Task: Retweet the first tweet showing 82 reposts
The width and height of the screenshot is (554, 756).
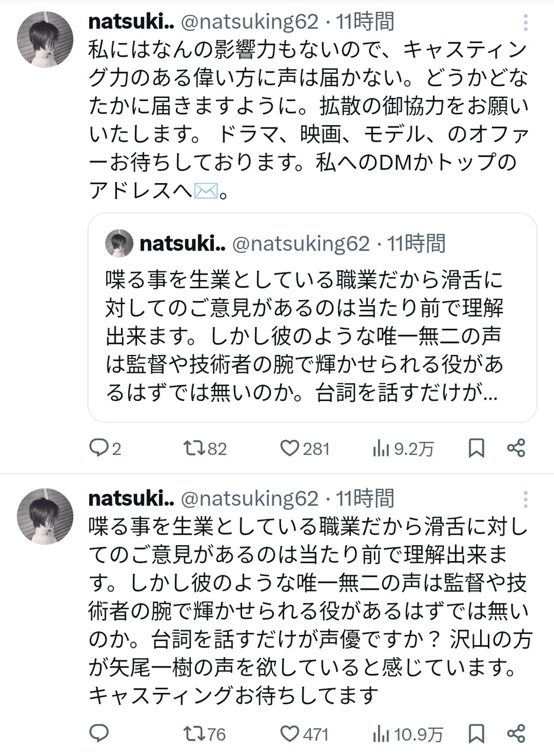Action: tap(193, 449)
